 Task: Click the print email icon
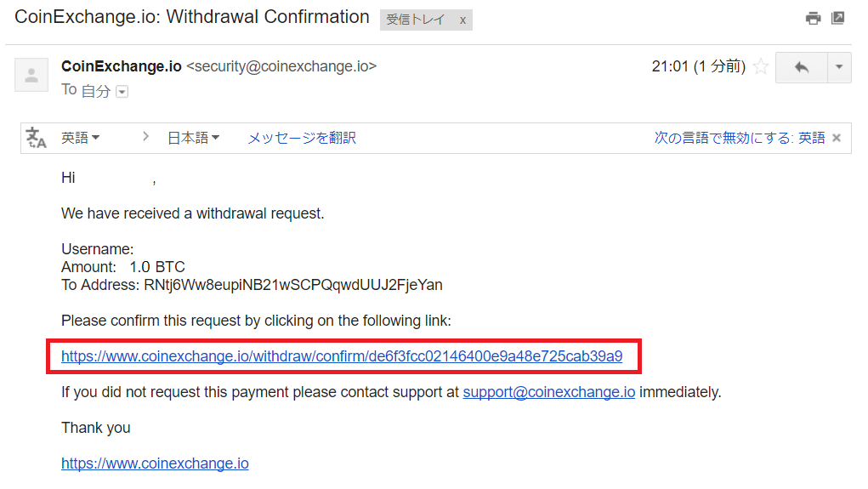(814, 18)
